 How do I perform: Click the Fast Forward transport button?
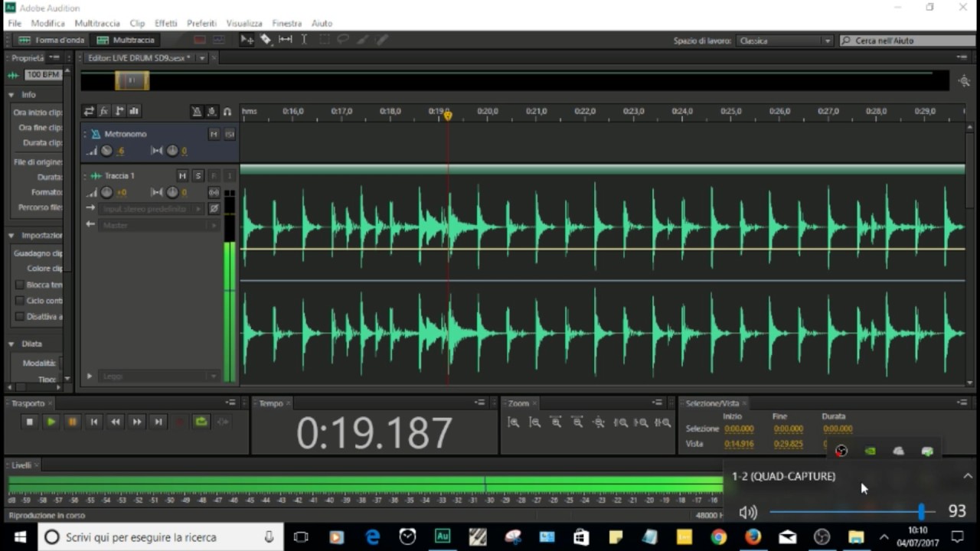136,422
